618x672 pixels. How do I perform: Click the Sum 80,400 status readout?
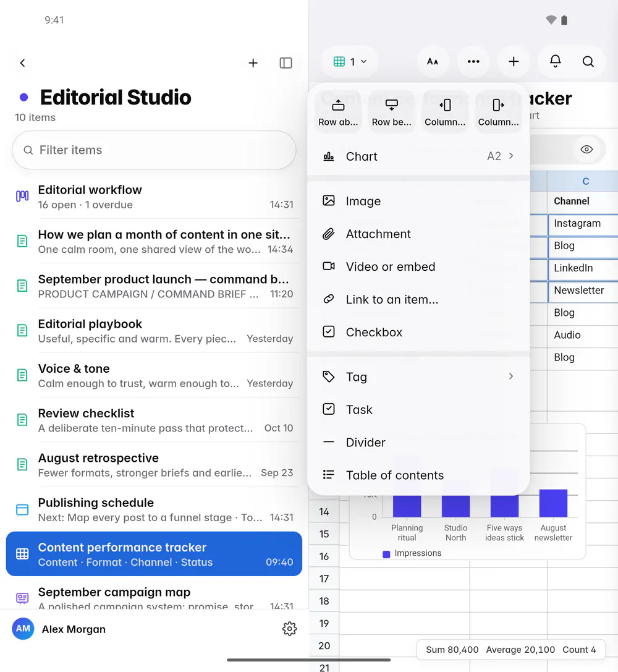point(452,650)
